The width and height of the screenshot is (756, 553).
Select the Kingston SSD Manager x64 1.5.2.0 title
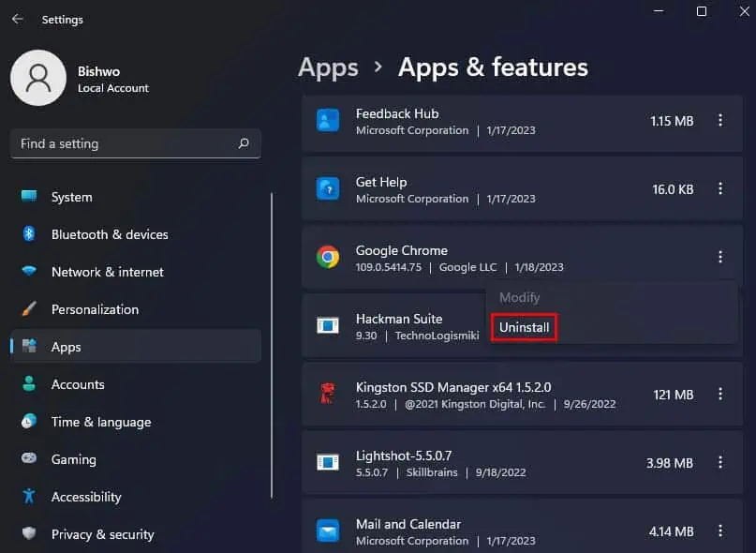[453, 387]
